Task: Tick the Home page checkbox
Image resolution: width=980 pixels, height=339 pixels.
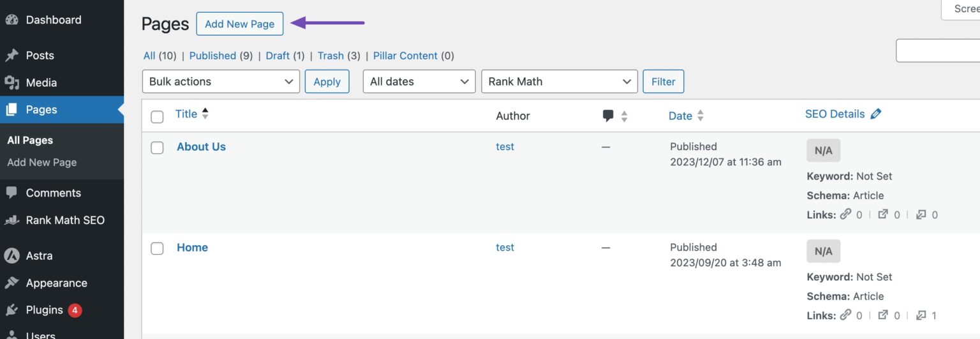Action: tap(157, 249)
